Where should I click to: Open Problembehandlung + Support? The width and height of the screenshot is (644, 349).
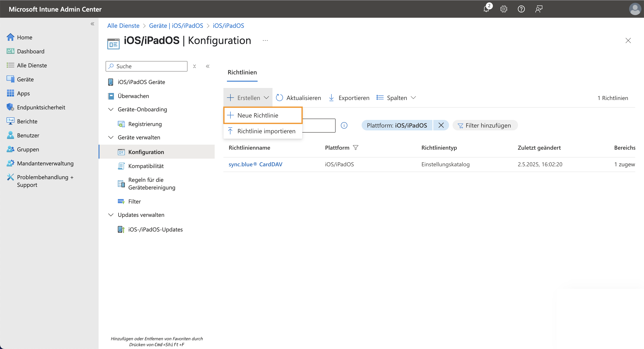(40, 181)
